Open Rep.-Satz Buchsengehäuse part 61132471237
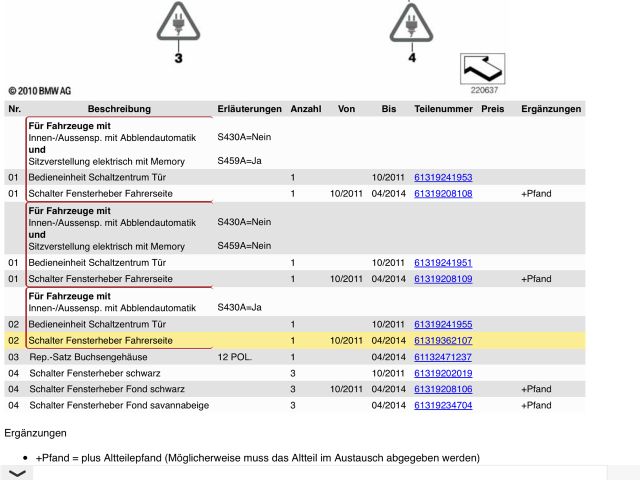 442,356
